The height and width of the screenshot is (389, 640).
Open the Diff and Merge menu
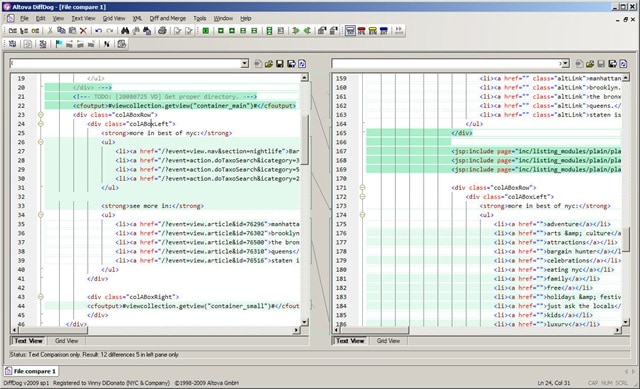coord(168,18)
